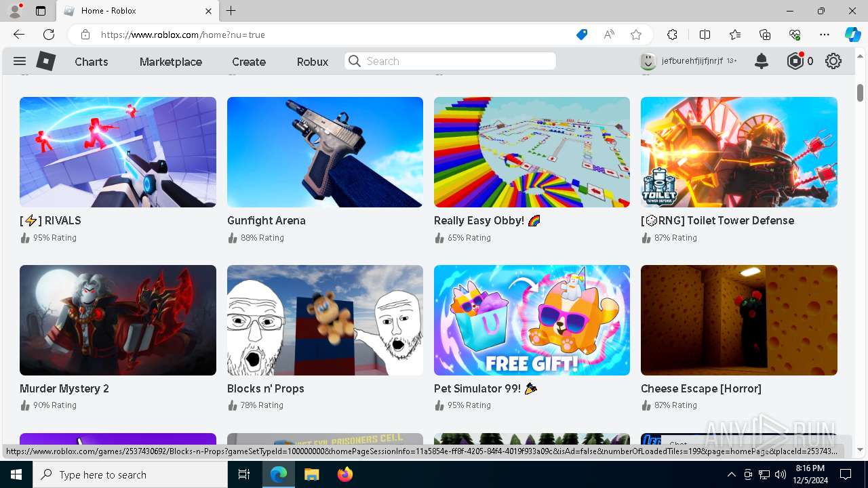Open File Explorer from taskbar
The width and height of the screenshot is (868, 488).
click(311, 474)
